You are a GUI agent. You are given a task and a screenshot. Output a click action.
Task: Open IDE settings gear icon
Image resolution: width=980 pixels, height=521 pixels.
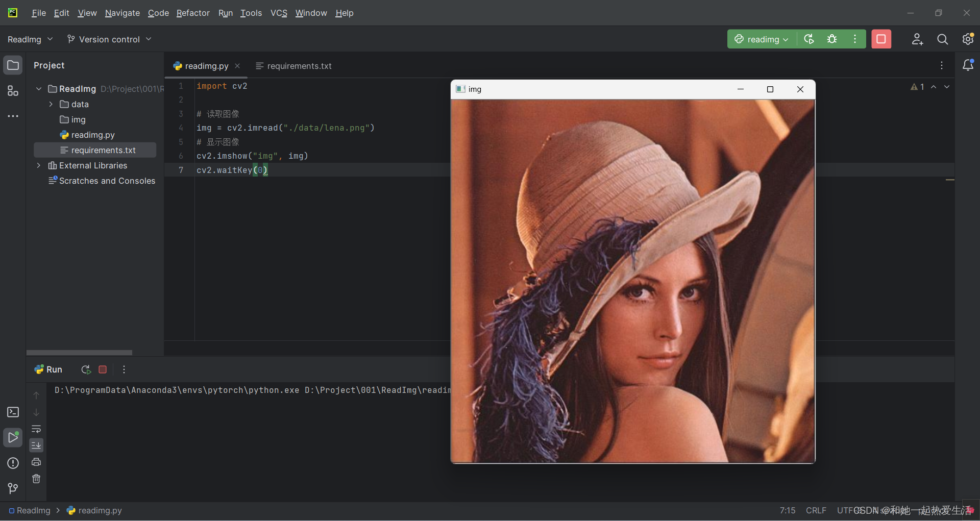pyautogui.click(x=968, y=39)
